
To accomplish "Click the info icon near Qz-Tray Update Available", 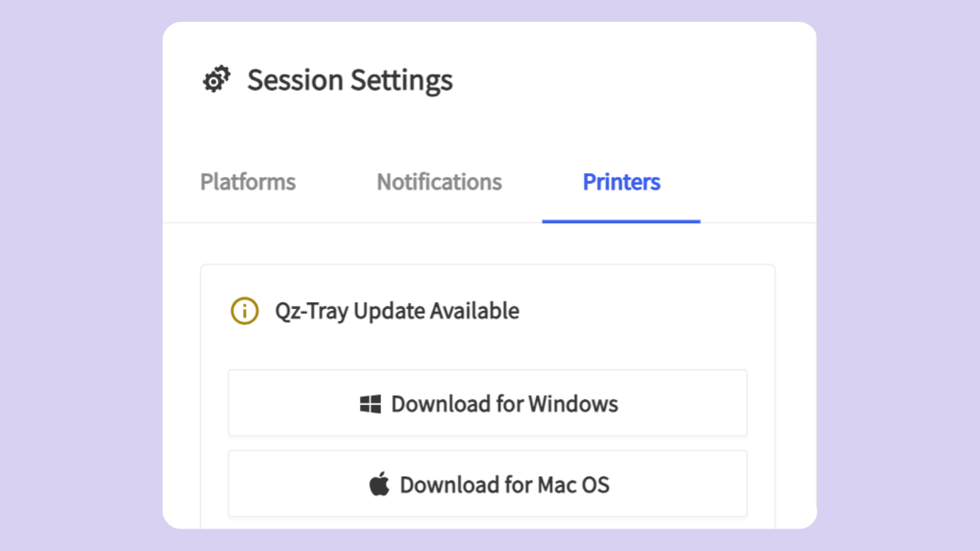I will [x=244, y=311].
